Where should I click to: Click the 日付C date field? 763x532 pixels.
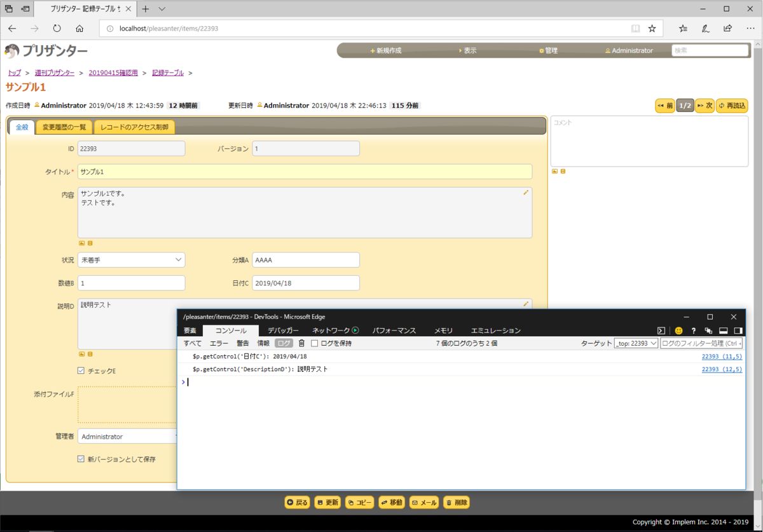click(306, 283)
